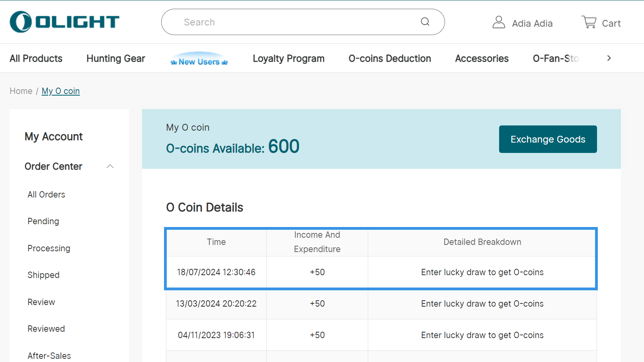This screenshot has height=362, width=644.
Task: Click the search magnifier icon
Action: 425,22
